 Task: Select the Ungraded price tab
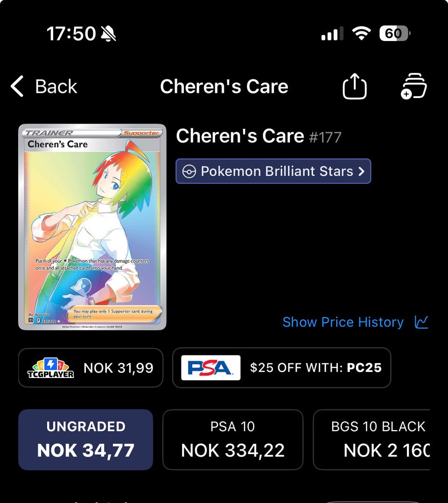86,440
